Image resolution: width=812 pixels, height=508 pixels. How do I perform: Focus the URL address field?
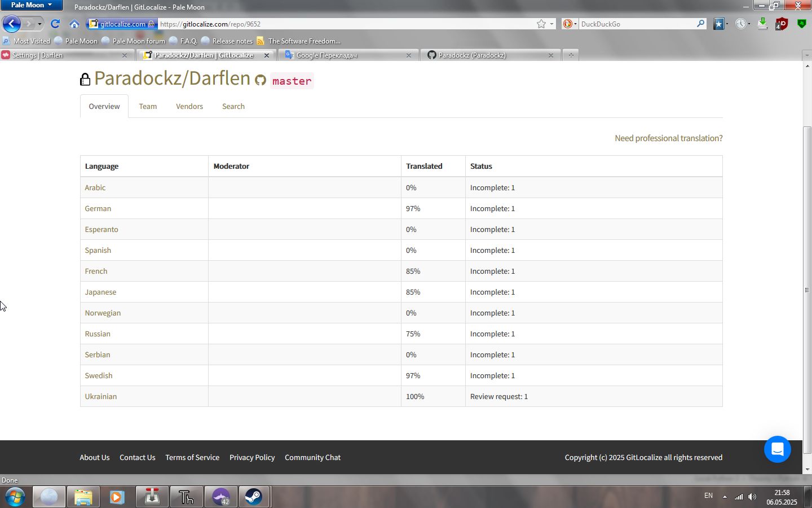pyautogui.click(x=347, y=24)
